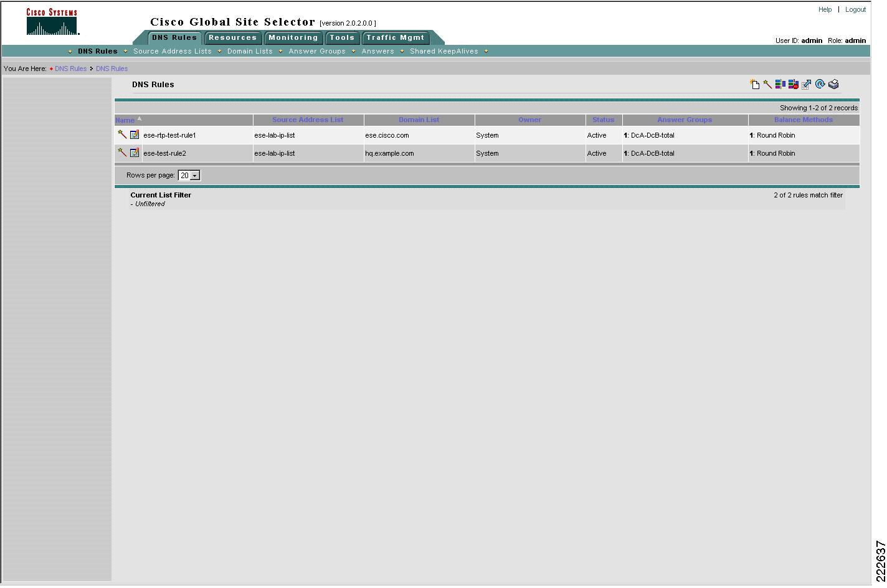Sort by Source Address List column
Viewport: 887px width, 588px height.
click(x=308, y=120)
